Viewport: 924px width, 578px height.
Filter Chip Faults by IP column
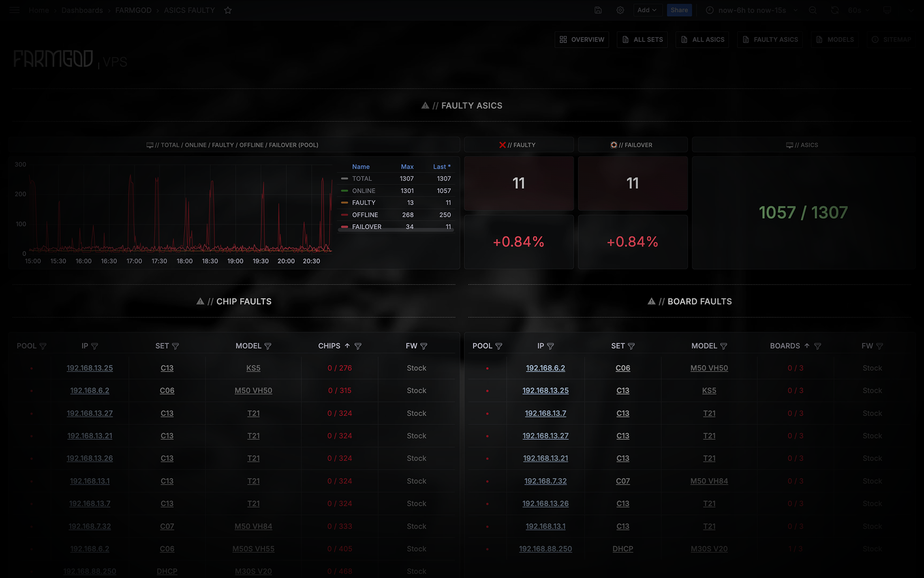(x=95, y=346)
